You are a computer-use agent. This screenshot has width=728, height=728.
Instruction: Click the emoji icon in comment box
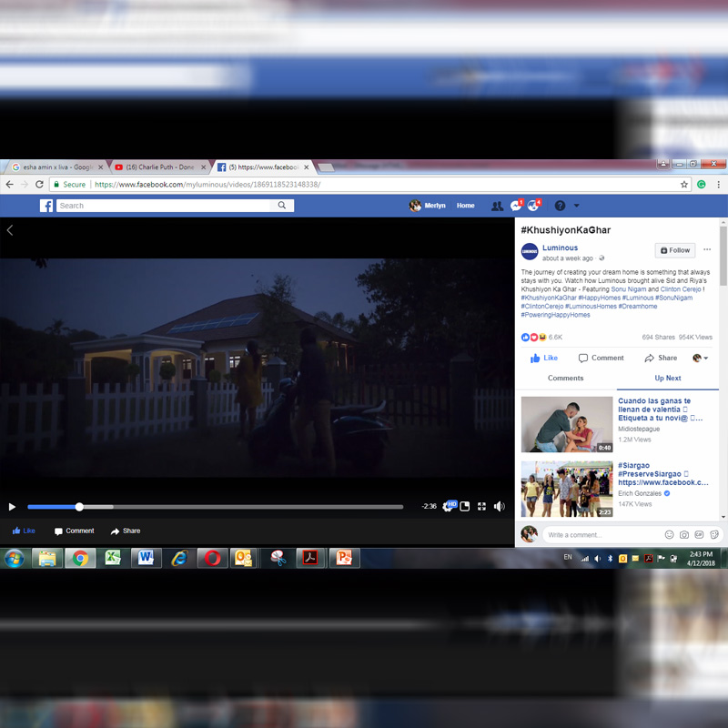669,535
